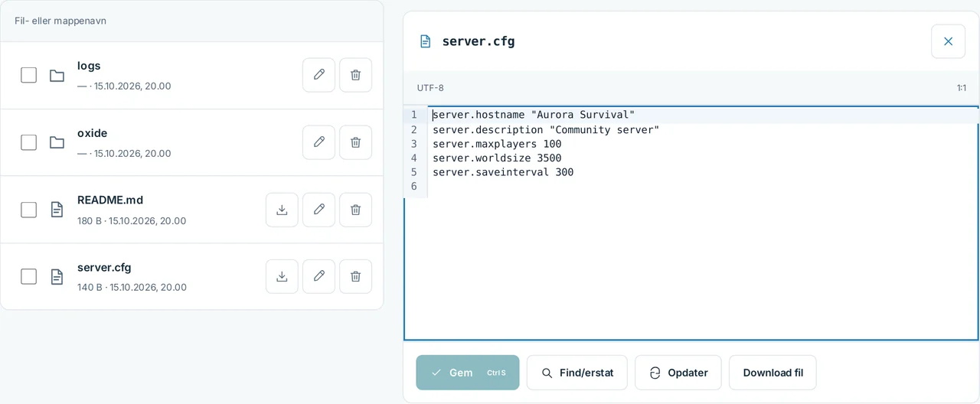980x404 pixels.
Task: Open the logs folder name
Action: [x=89, y=66]
